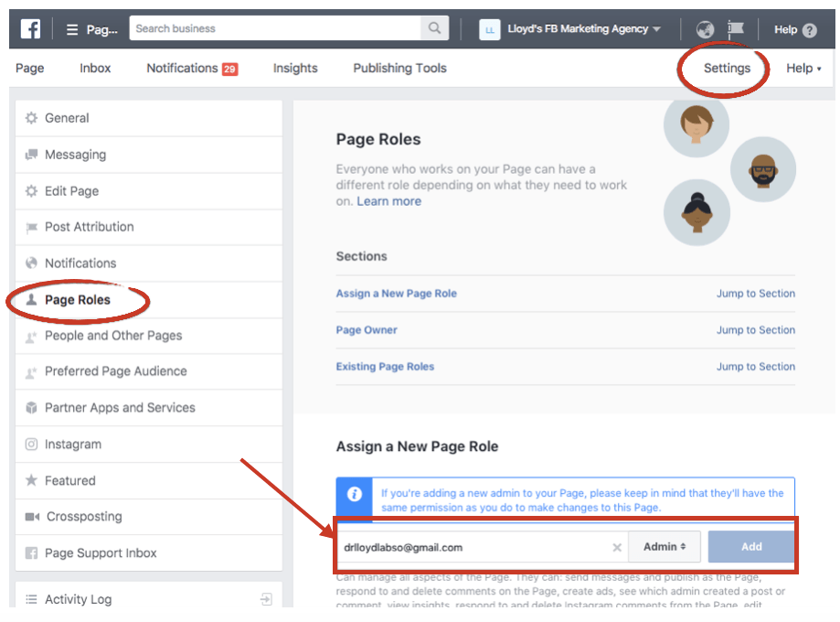This screenshot has width=840, height=622.
Task: Open People and Other Pages
Action: click(x=149, y=337)
